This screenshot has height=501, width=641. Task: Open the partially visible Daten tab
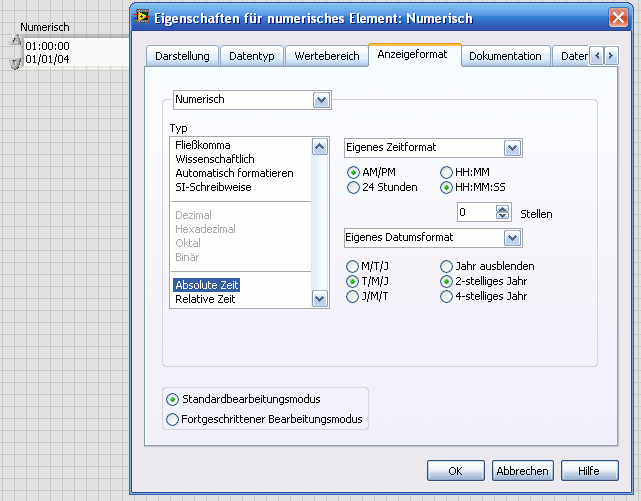(571, 56)
